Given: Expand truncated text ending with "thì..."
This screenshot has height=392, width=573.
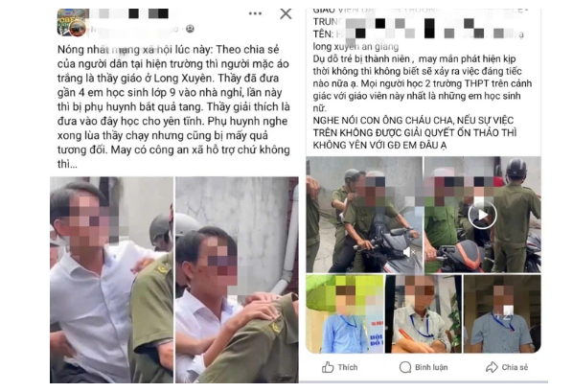Looking at the screenshot, I should 67,164.
